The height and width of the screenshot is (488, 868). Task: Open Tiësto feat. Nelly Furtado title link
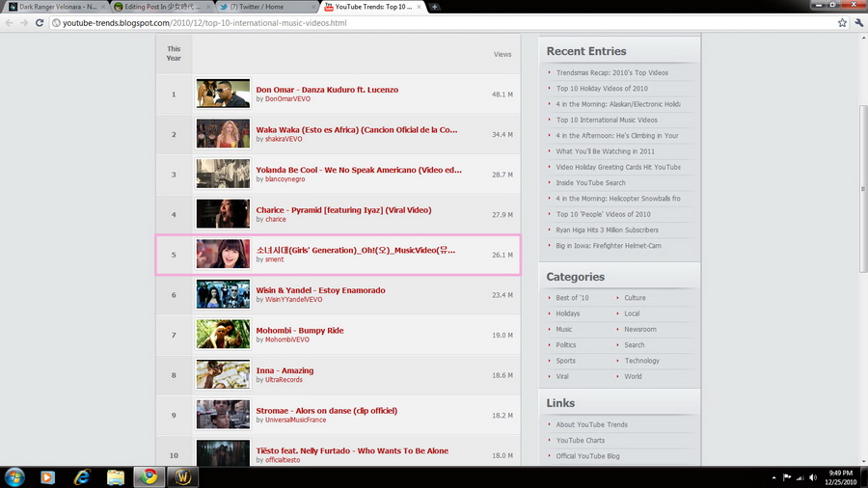352,450
